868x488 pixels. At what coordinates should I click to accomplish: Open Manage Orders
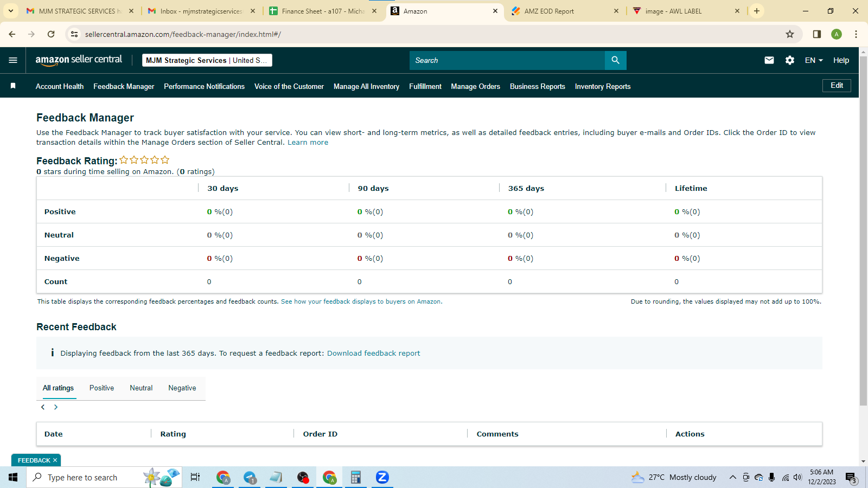[x=476, y=86]
